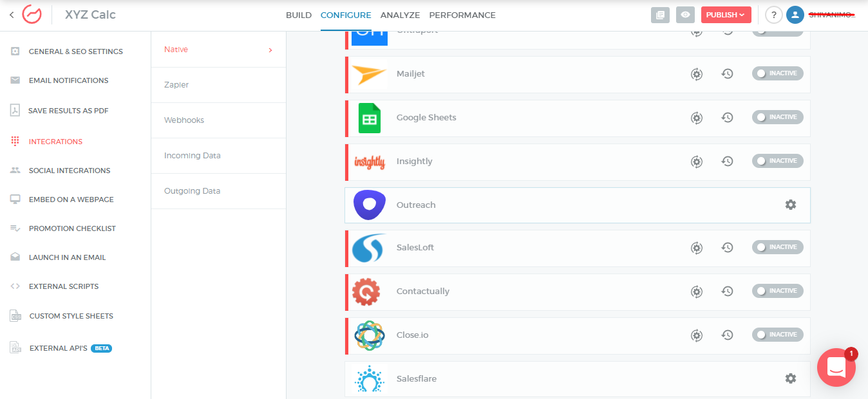The width and height of the screenshot is (868, 399).
Task: Click the Salesflare text label
Action: 417,379
